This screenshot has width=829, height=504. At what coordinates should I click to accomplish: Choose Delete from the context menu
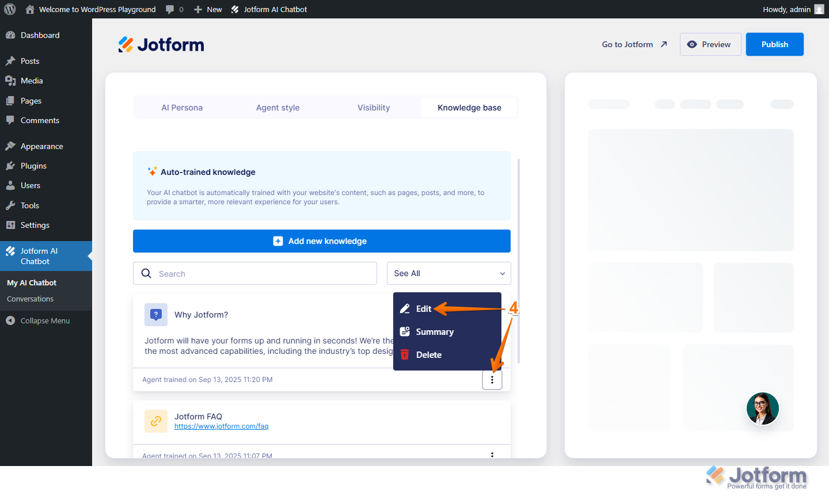(x=447, y=355)
